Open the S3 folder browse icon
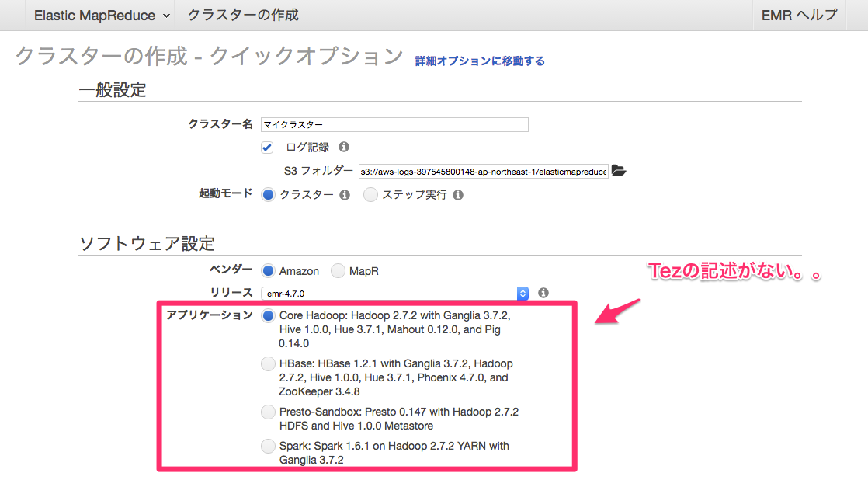 (x=618, y=171)
